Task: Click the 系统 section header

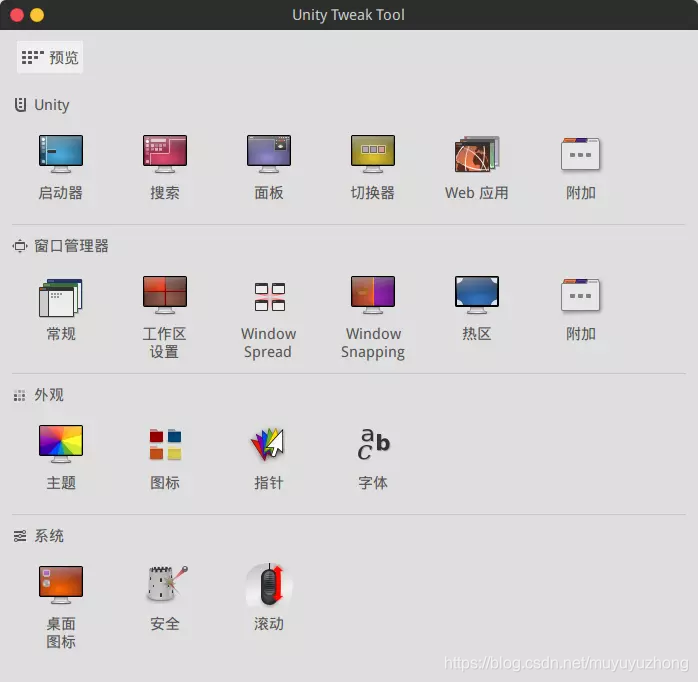Action: 39,536
